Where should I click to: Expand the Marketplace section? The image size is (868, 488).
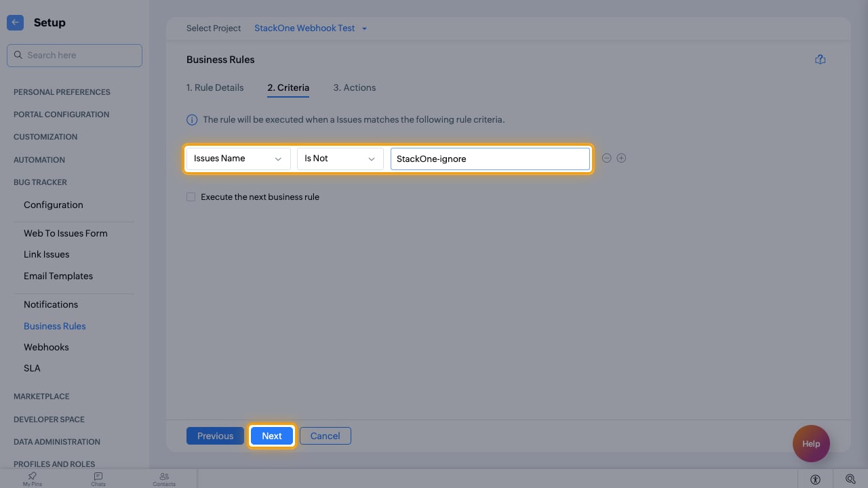pos(41,396)
